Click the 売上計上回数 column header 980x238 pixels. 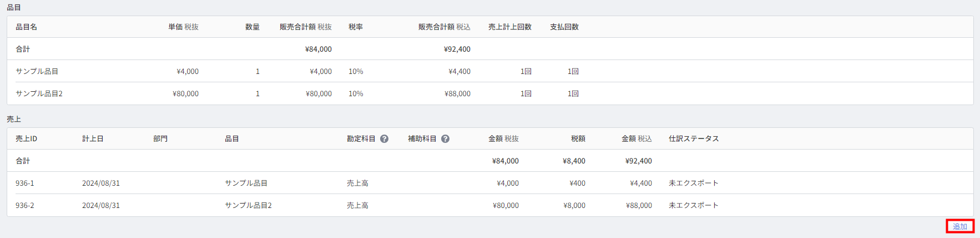(x=510, y=27)
